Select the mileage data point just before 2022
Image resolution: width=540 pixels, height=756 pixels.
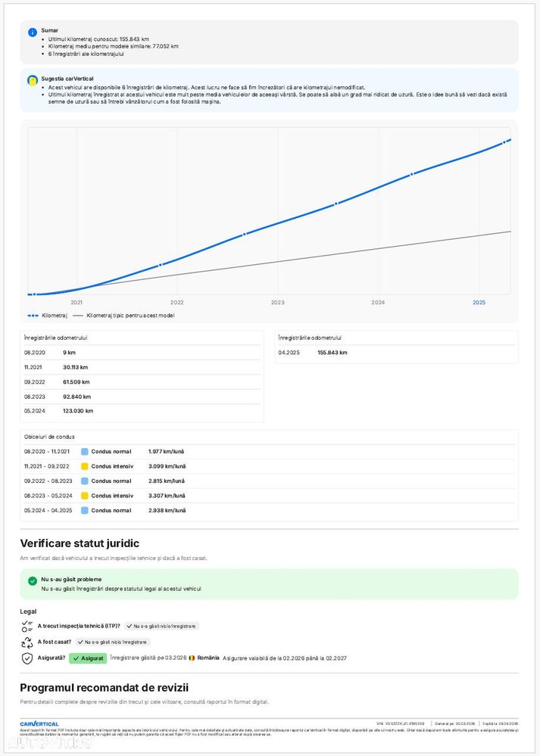(161, 265)
